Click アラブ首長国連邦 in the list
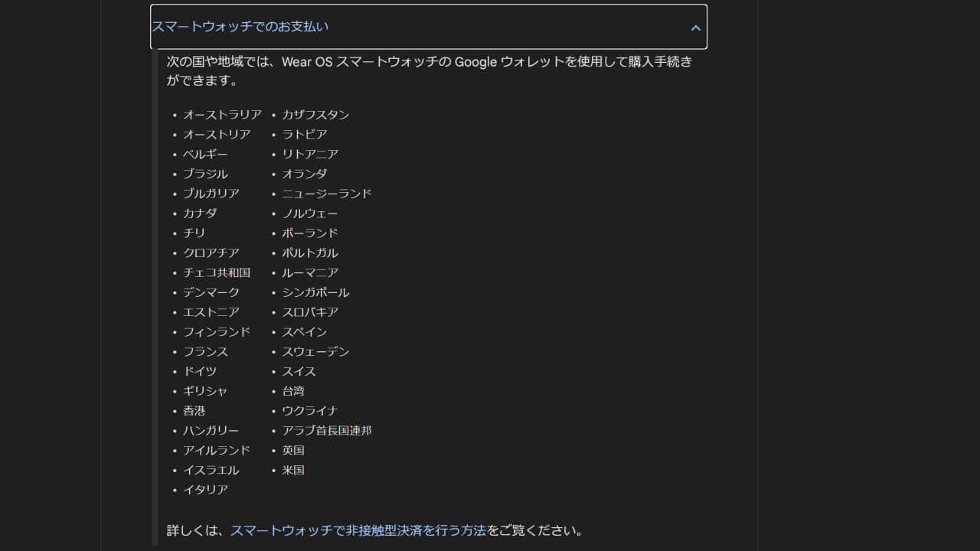Screen dimensions: 980x551 [326, 431]
